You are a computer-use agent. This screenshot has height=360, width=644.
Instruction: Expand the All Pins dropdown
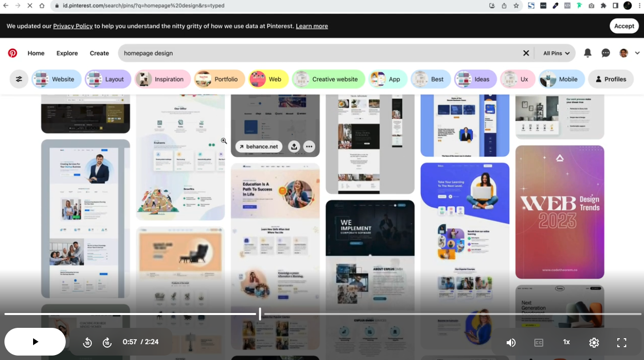click(557, 53)
